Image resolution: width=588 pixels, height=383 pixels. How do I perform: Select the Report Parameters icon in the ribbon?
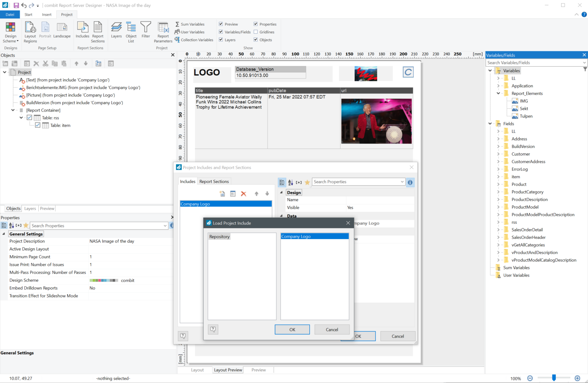163,32
